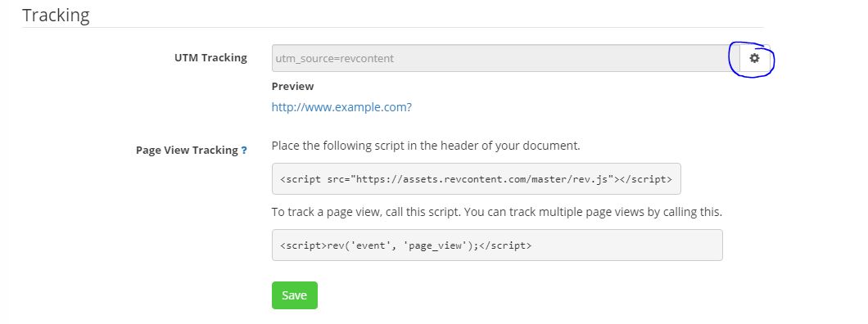This screenshot has width=868, height=324.
Task: Open the http://www.example.com? preview link
Action: (x=341, y=107)
